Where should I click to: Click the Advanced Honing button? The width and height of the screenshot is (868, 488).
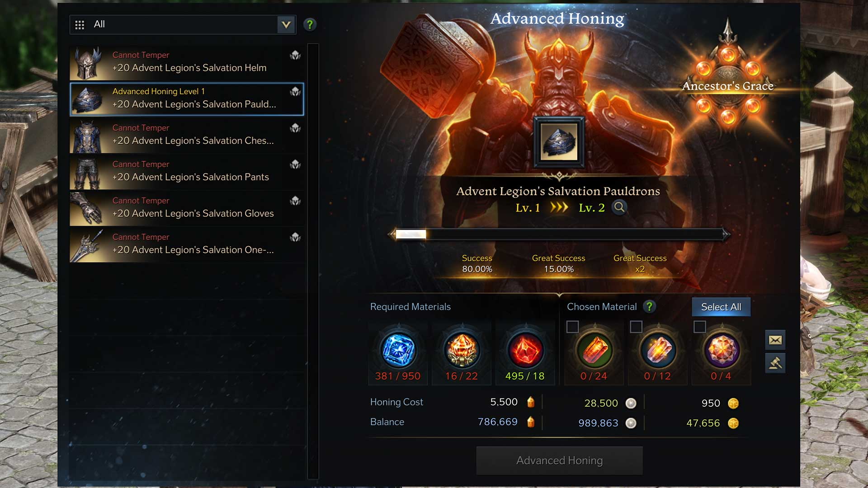(560, 460)
